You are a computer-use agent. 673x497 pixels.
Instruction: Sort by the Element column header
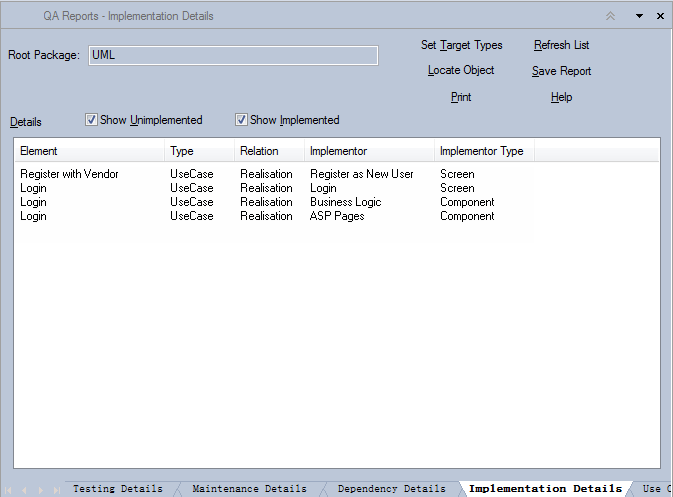tap(89, 151)
